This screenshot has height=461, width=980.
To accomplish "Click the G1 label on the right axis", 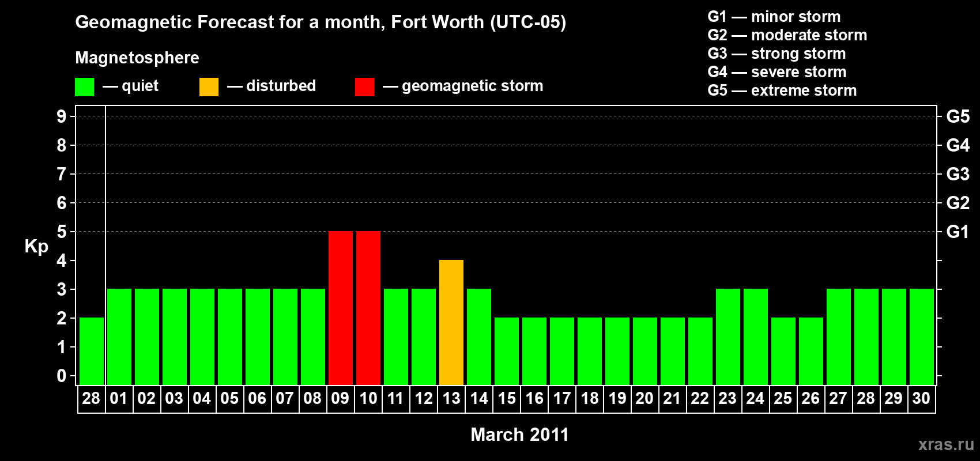I will [x=958, y=232].
